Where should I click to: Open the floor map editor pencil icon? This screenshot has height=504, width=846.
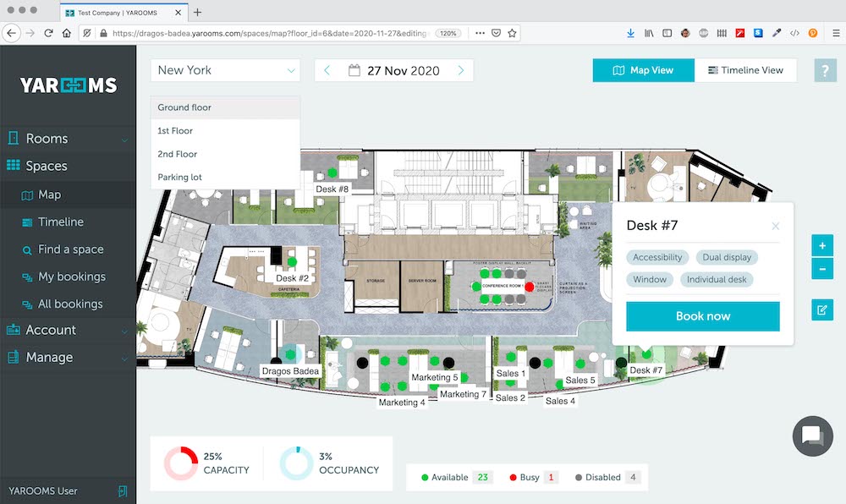[x=821, y=310]
